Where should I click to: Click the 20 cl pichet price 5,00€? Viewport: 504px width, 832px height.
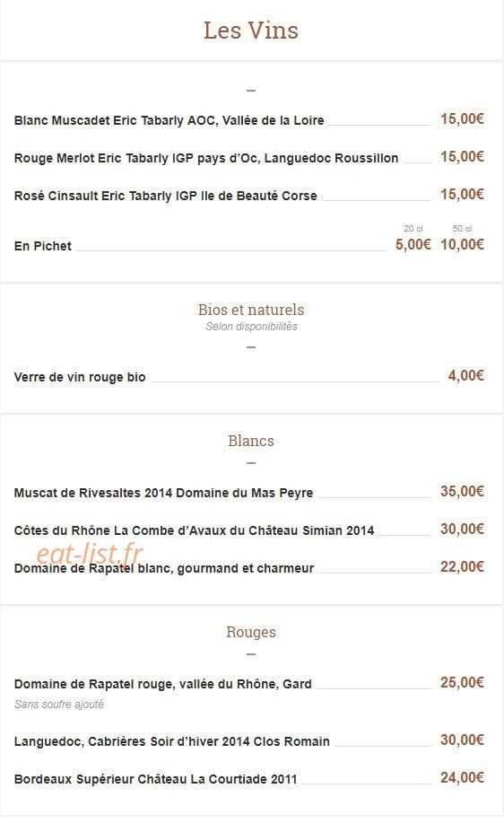(413, 244)
